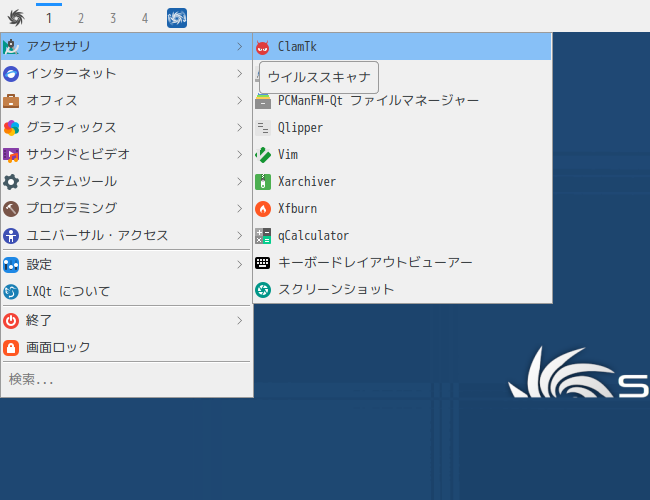Click the ClamTk red devil icon

263,47
